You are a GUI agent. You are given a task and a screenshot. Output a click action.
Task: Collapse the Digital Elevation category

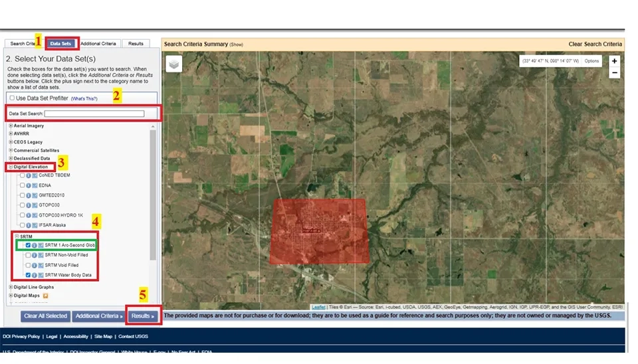pos(11,167)
